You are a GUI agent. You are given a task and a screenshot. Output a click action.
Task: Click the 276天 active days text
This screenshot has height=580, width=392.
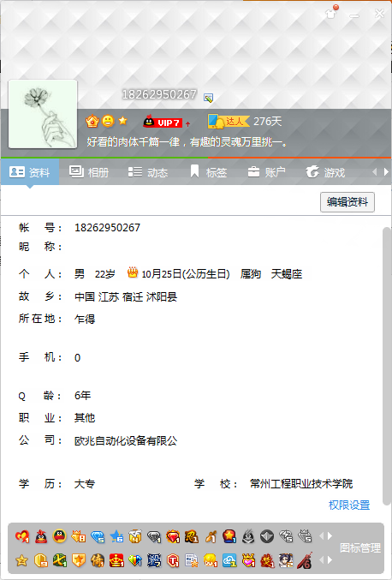(268, 122)
